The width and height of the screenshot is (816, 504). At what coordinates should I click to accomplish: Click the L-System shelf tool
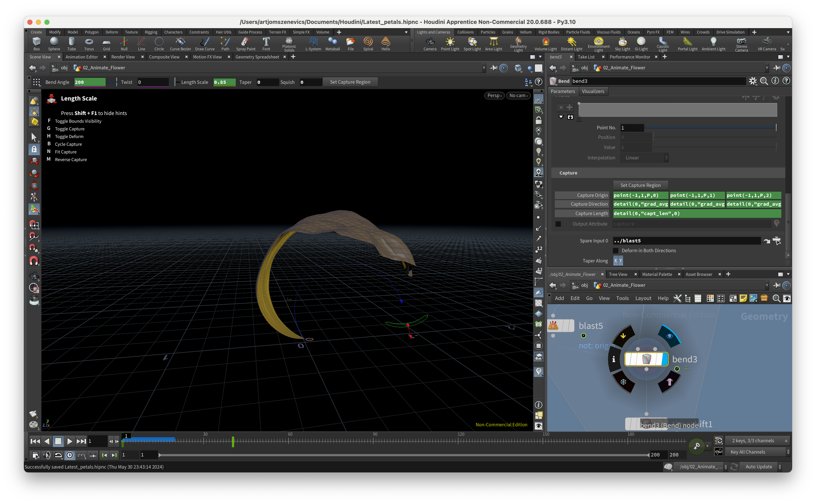pos(313,44)
